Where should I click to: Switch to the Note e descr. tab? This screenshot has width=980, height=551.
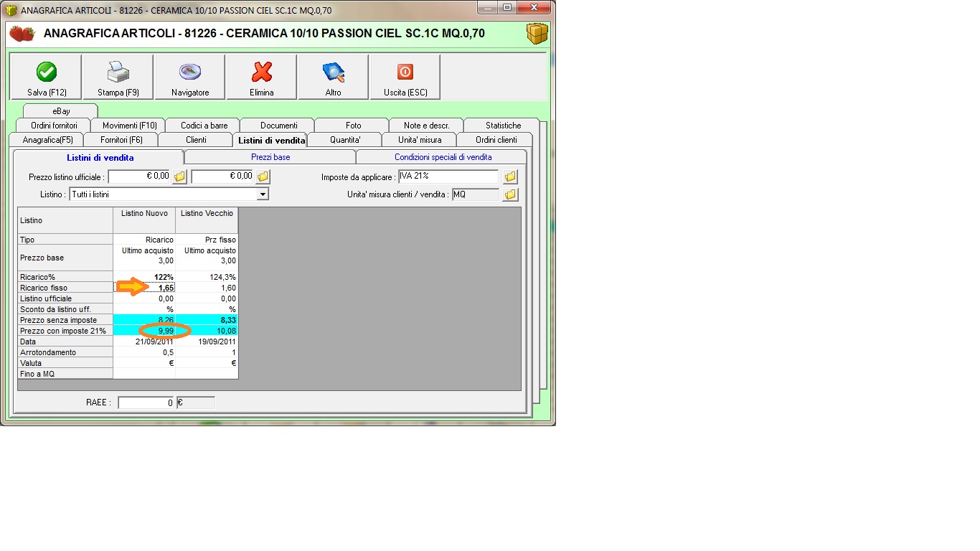coord(427,126)
